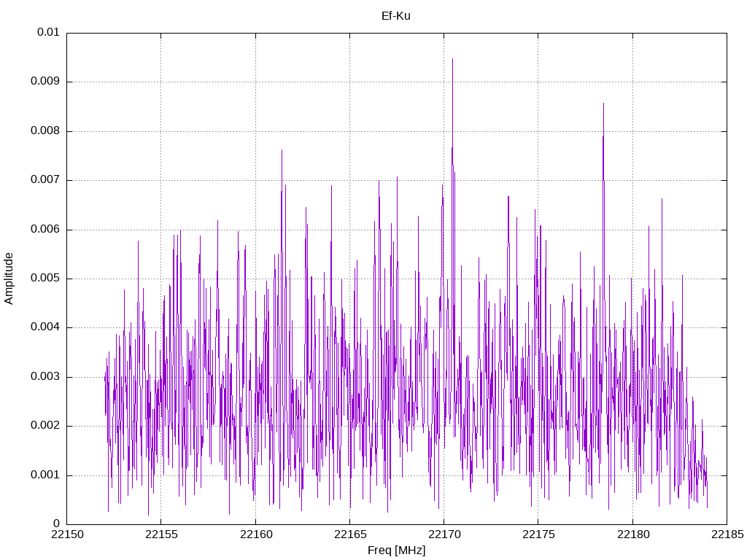Click the x-axis value 22170
This screenshot has height=560, width=747.
(x=444, y=534)
